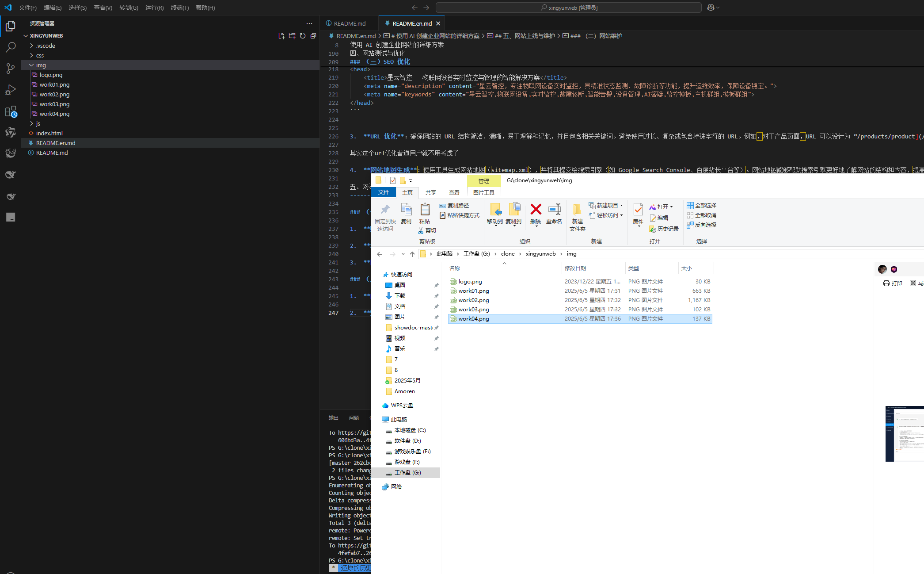Open Picture Tools tab in ribbon
Viewport: 924px width, 574px height.
[484, 192]
